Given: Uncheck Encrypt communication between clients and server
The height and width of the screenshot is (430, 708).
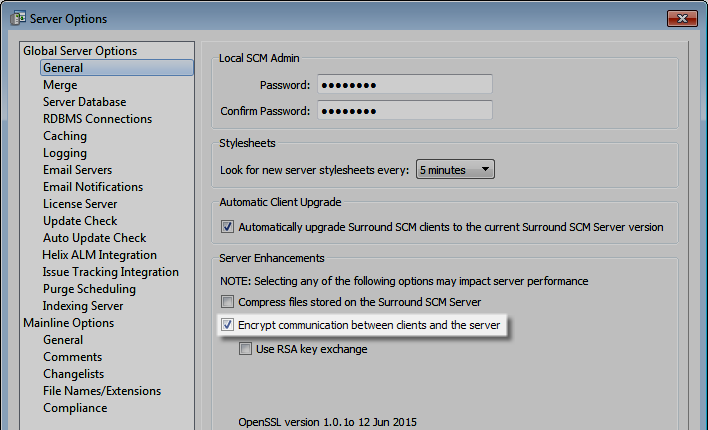Looking at the screenshot, I should (x=227, y=325).
